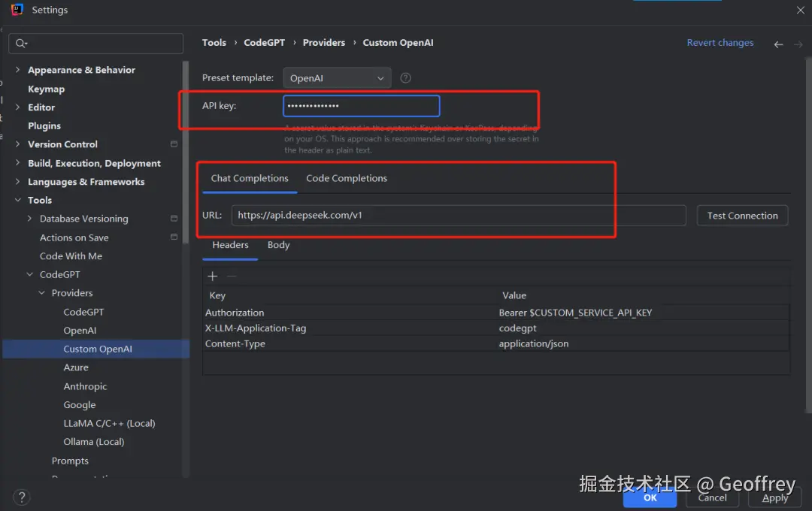Add a header with the plus icon
The image size is (812, 511).
[212, 277]
